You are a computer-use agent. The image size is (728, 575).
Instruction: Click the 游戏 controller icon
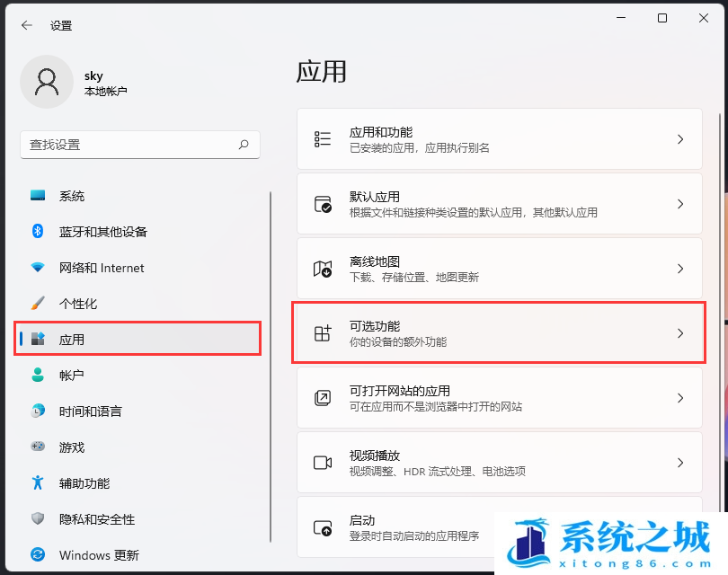[38, 447]
